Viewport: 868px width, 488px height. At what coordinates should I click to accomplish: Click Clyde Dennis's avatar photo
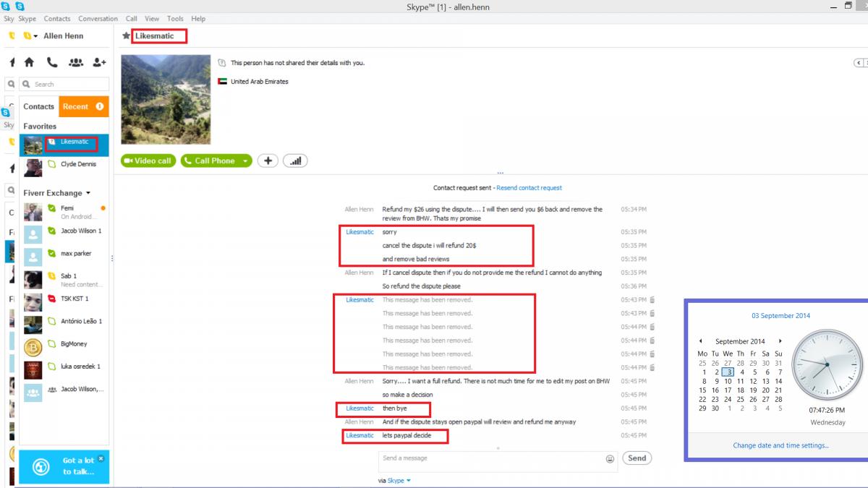[33, 168]
